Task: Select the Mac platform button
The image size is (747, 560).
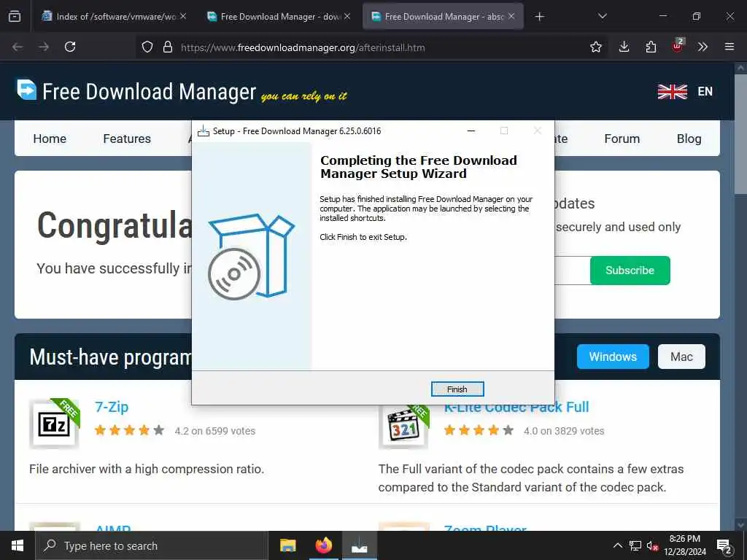Action: tap(681, 357)
